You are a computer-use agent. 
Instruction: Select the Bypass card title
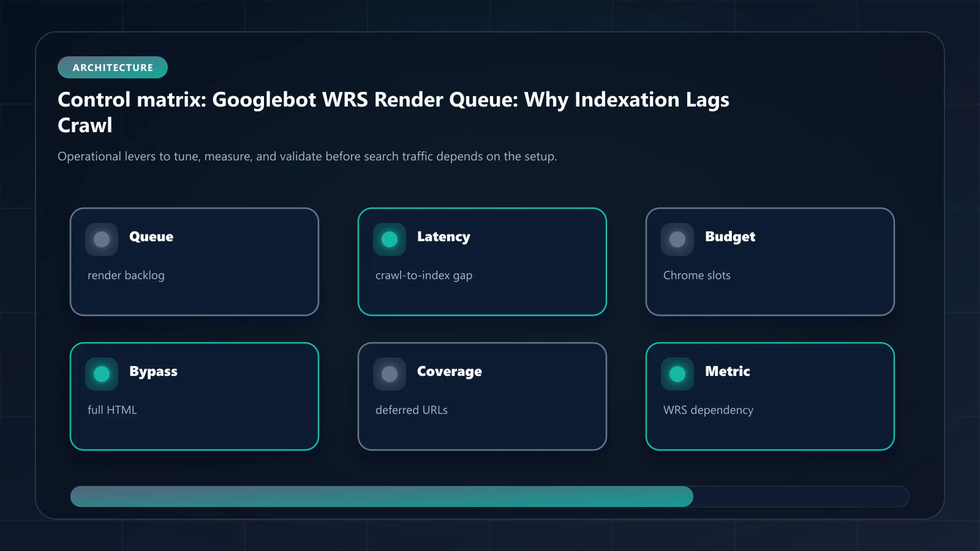pyautogui.click(x=153, y=372)
